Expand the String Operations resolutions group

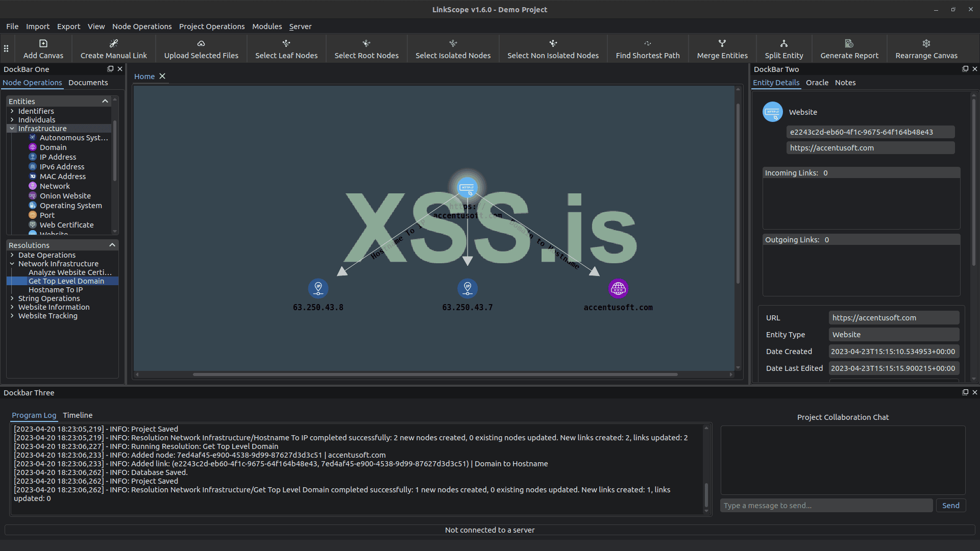[12, 298]
